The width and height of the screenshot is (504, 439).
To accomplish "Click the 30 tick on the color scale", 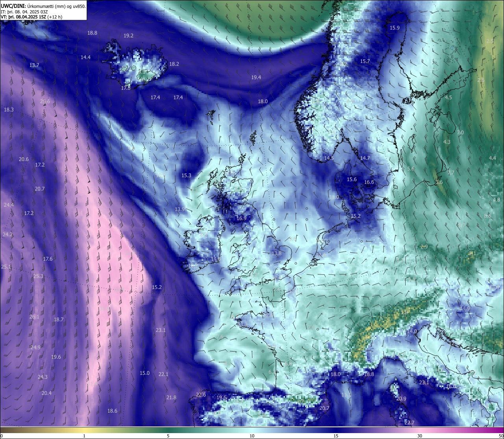I will click(x=420, y=436).
